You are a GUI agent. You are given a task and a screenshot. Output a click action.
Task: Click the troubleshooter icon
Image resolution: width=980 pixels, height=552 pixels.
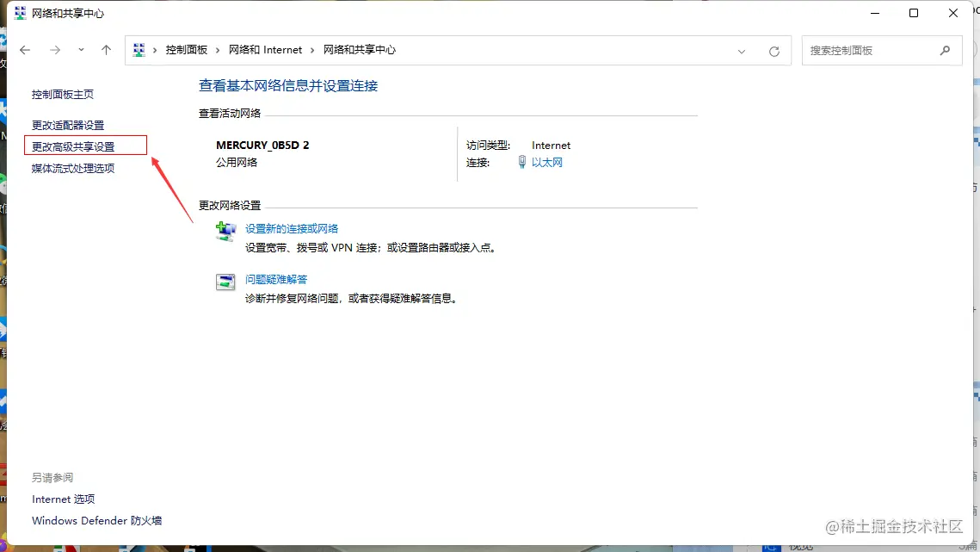[225, 282]
